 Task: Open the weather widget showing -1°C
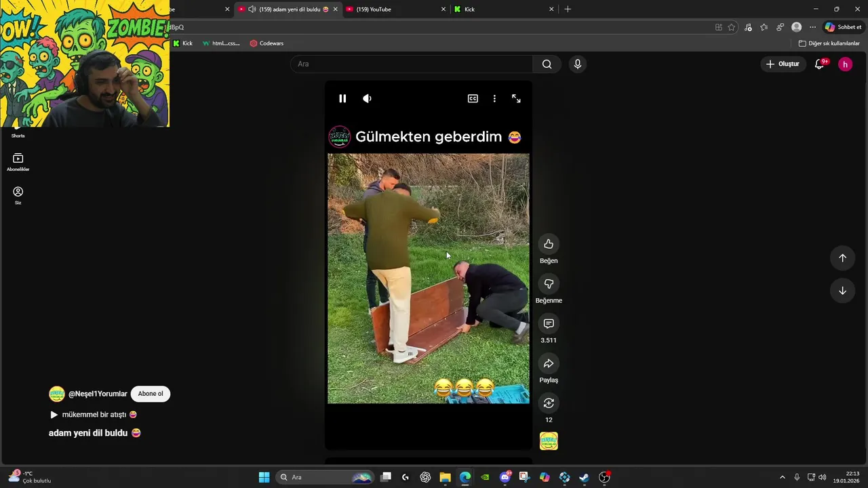click(x=30, y=477)
